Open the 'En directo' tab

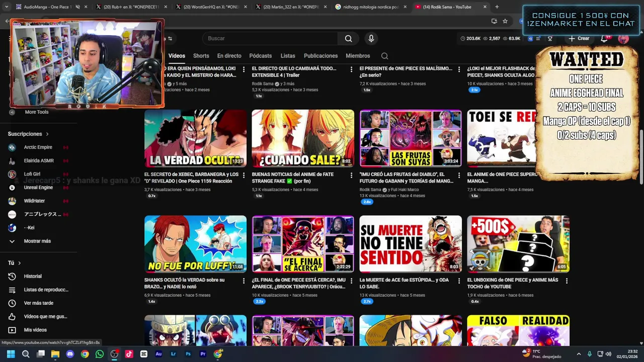(229, 56)
